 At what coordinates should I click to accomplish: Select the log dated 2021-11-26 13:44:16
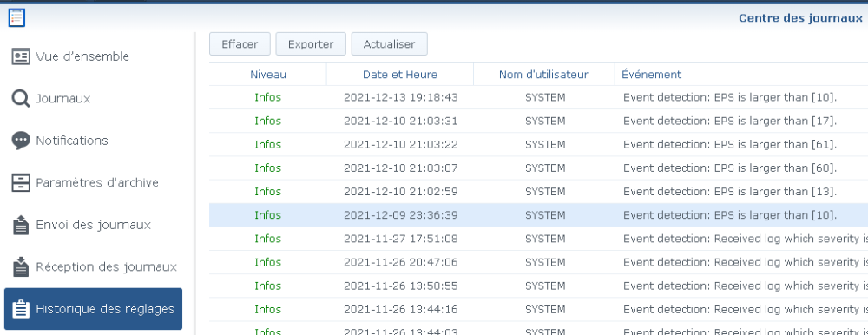[x=539, y=309]
